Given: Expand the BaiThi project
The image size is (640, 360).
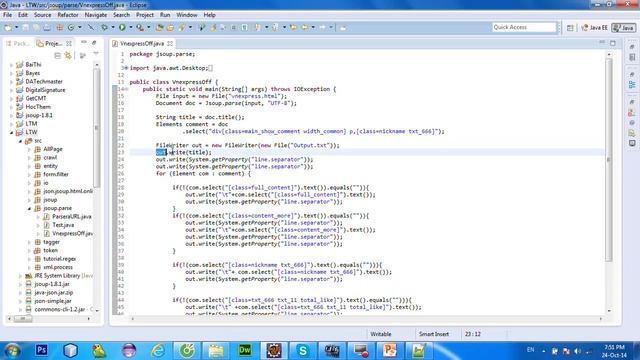Looking at the screenshot, I should pos(11,64).
